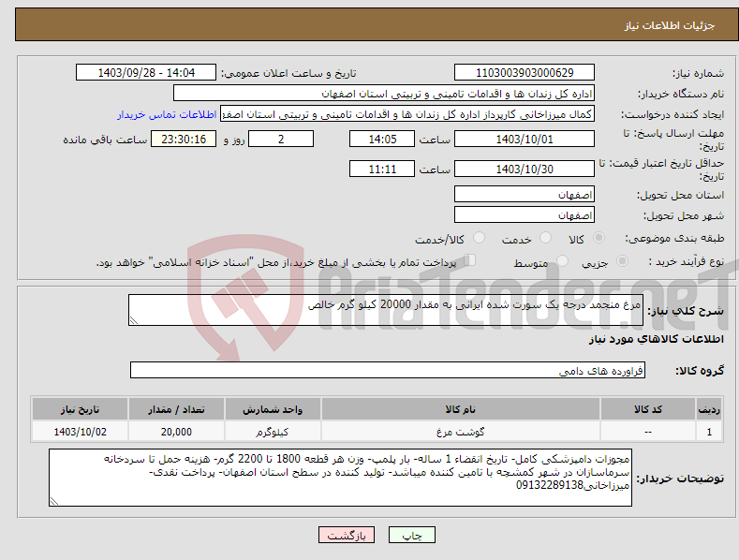Toggle the Islamic treasury payment checkbox
This screenshot has width=739, height=560.
coord(470,259)
